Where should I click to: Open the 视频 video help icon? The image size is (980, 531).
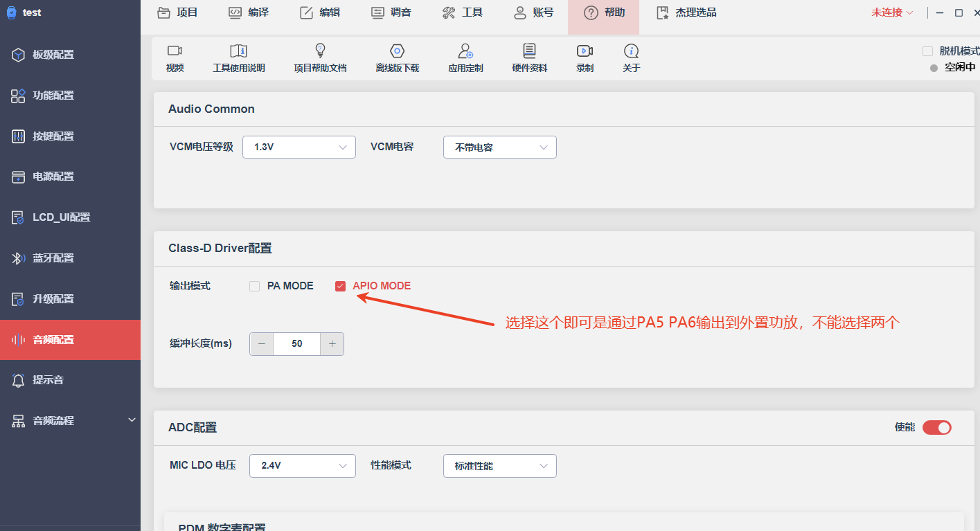point(175,51)
